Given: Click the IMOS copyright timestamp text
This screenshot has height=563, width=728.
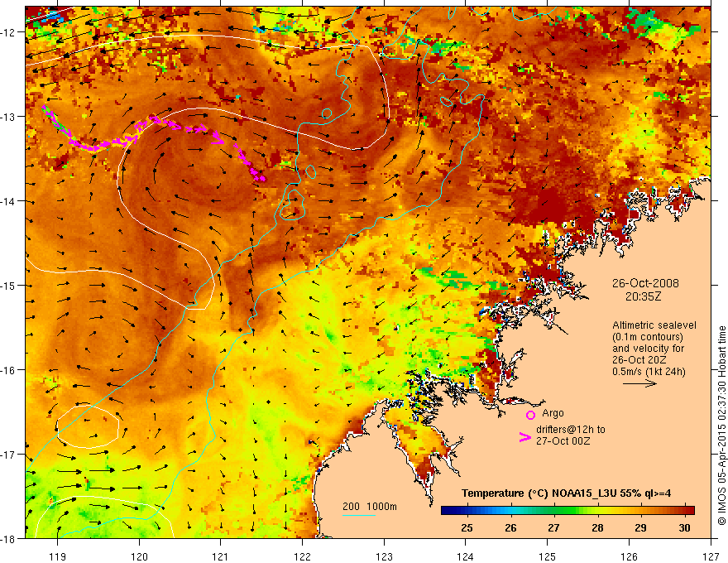Looking at the screenshot, I should coord(721,425).
